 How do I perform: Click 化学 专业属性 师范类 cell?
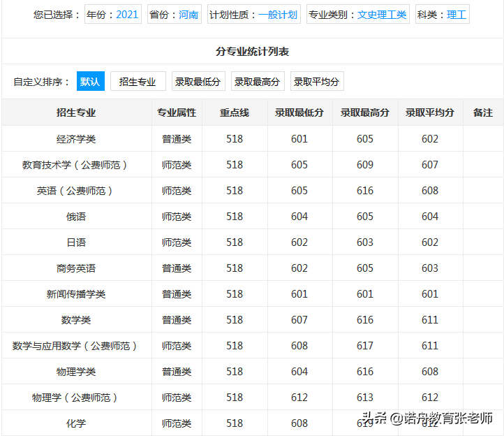point(177,423)
